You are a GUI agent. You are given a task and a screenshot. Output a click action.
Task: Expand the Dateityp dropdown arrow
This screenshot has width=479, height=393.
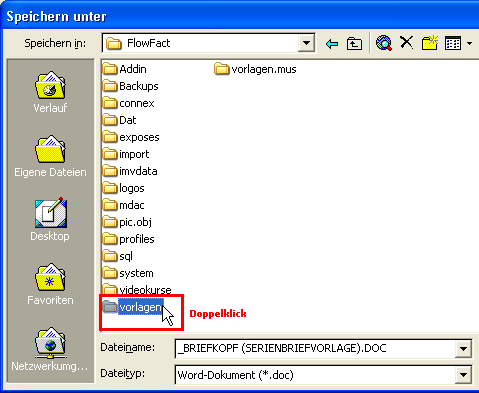tap(463, 375)
